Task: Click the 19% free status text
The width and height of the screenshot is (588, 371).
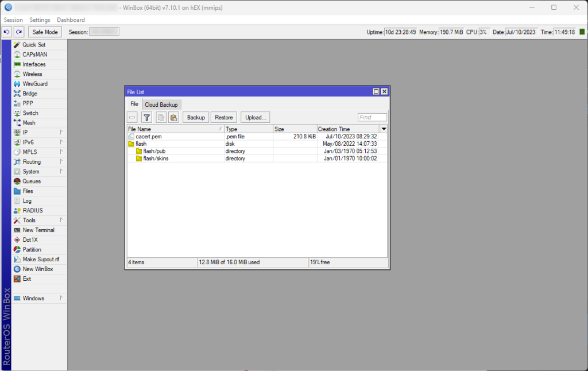Action: [x=320, y=262]
